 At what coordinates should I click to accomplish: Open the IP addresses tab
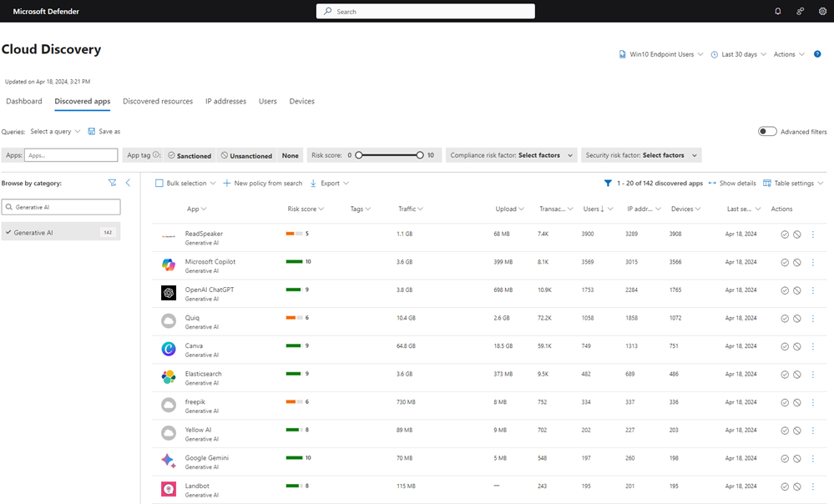(x=225, y=101)
